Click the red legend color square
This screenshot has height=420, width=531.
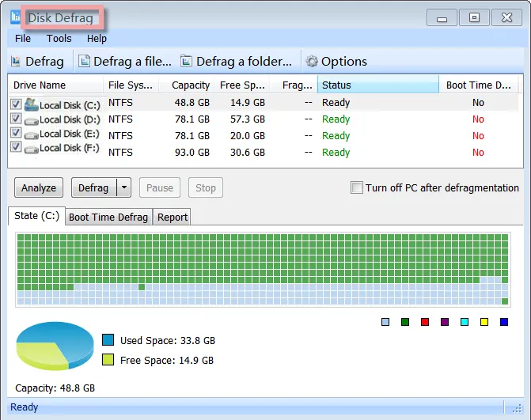click(x=425, y=322)
